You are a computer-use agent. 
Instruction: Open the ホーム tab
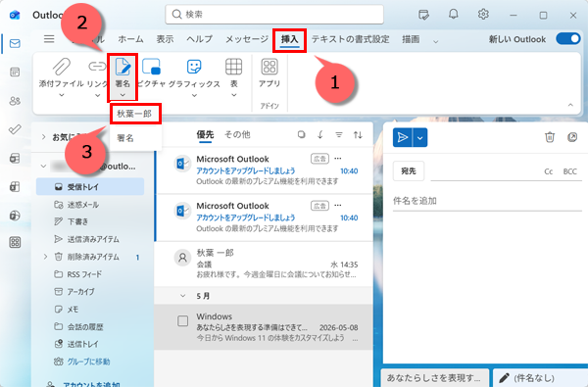(x=130, y=39)
